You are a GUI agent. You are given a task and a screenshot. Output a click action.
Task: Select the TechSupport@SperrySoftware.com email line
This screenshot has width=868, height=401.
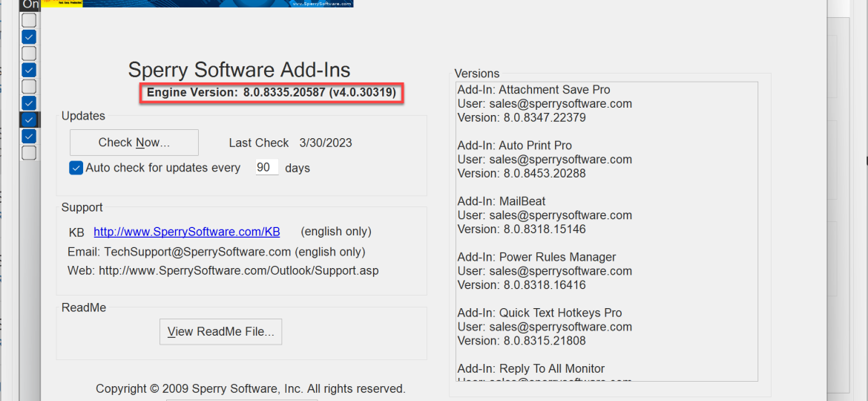(217, 252)
